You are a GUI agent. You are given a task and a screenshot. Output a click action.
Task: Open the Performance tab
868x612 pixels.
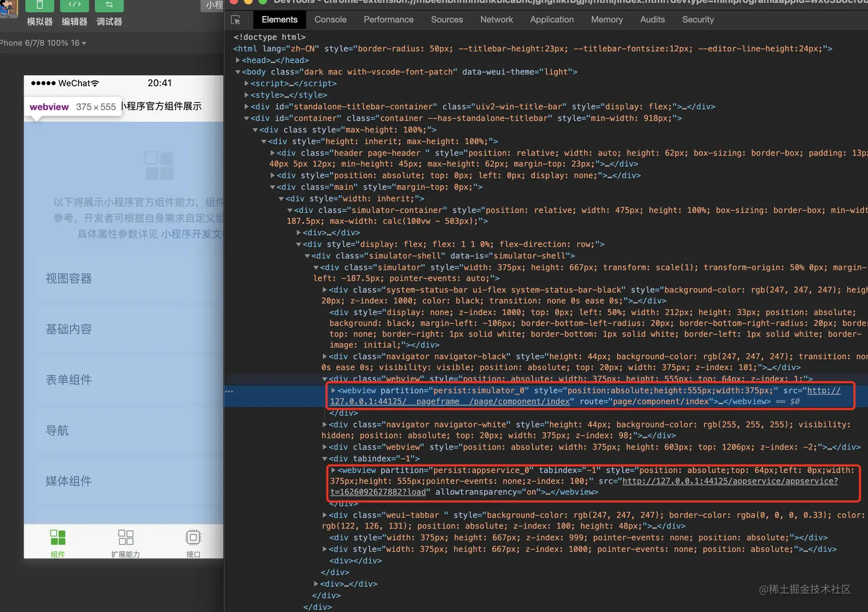point(389,20)
